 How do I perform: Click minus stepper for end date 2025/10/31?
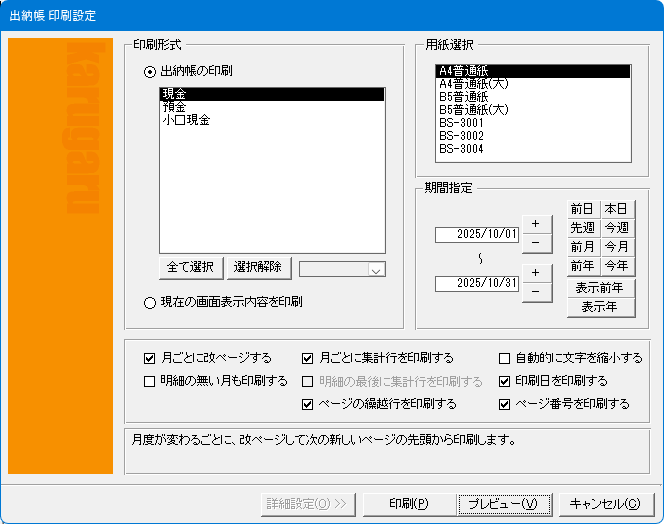click(536, 291)
